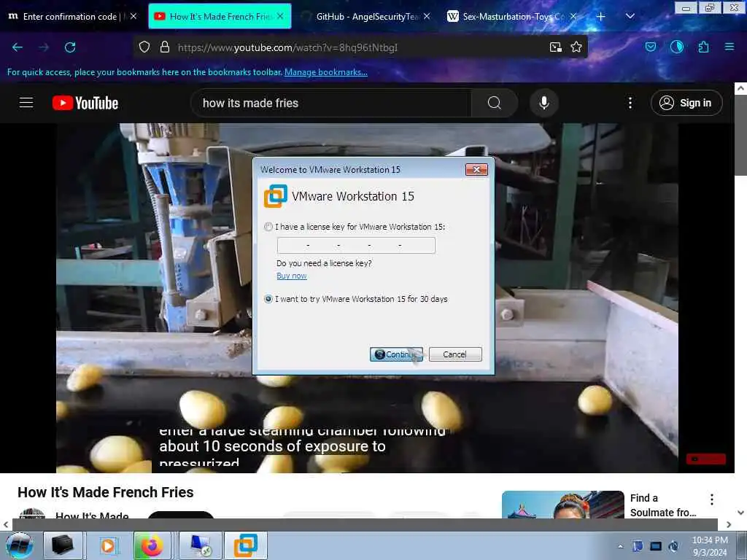
Task: Click the license key input field
Action: 356,245
